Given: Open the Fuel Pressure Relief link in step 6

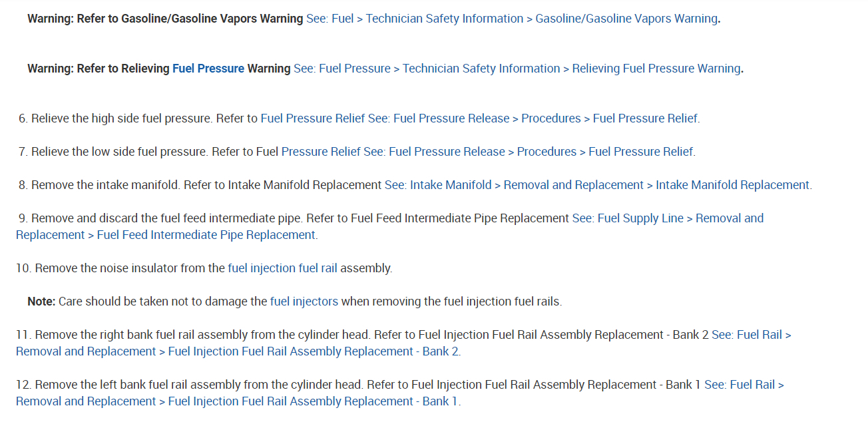Looking at the screenshot, I should [x=479, y=118].
